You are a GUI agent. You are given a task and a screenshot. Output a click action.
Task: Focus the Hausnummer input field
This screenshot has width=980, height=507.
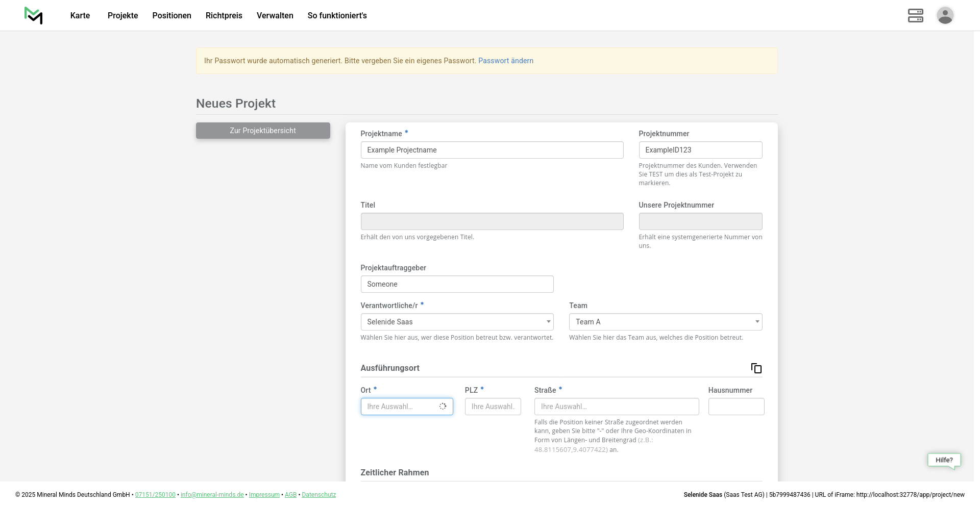(736, 407)
